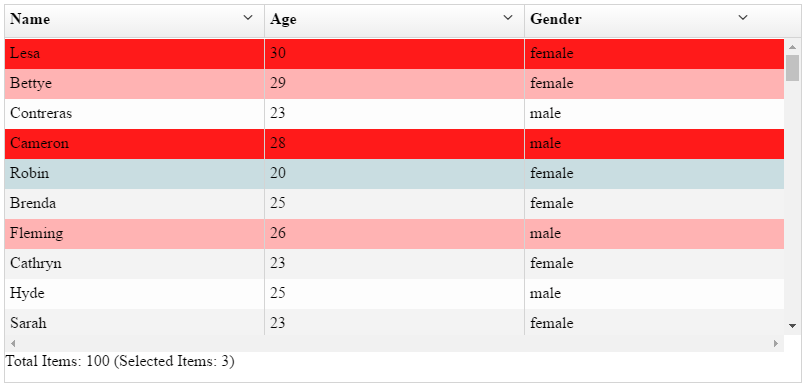
Task: Click the vertical scrollbar down arrow
Action: click(792, 325)
